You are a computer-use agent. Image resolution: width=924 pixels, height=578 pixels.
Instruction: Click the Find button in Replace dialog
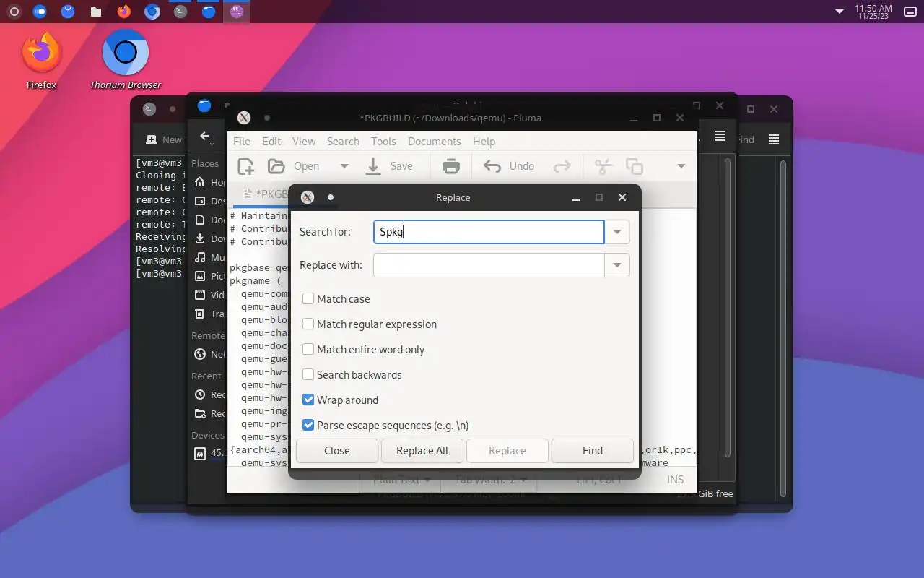pos(593,451)
